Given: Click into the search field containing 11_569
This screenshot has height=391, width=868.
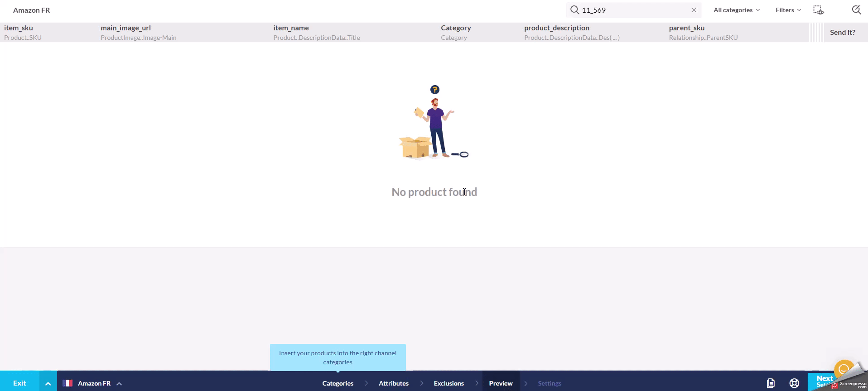Looking at the screenshot, I should [x=634, y=10].
